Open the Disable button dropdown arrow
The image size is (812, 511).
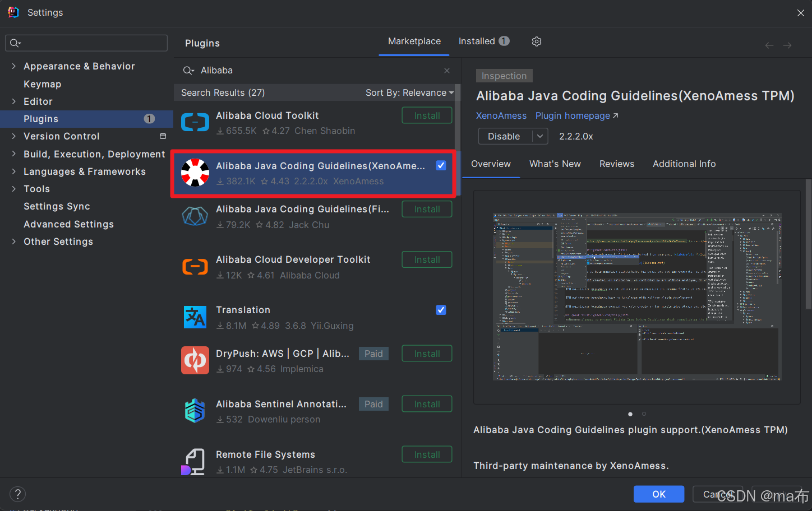coord(540,136)
